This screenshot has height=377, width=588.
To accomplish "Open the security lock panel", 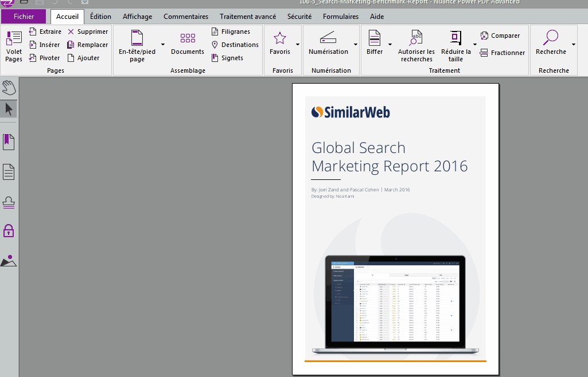I will pos(9,231).
